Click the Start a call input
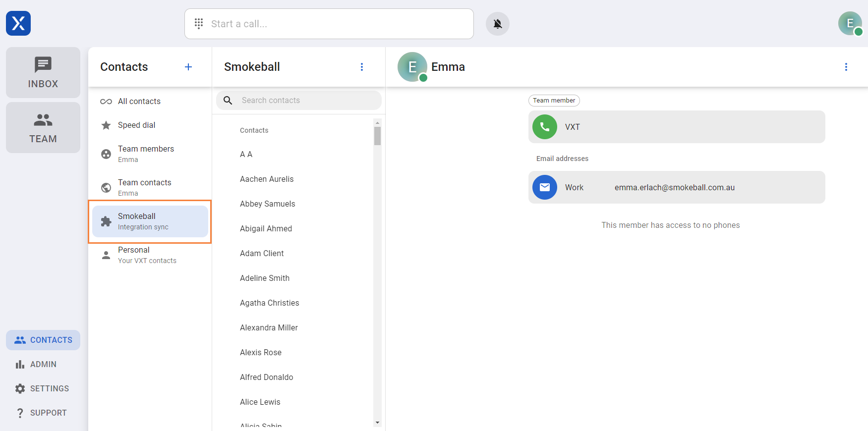Screen dimensions: 868x431 [329, 24]
